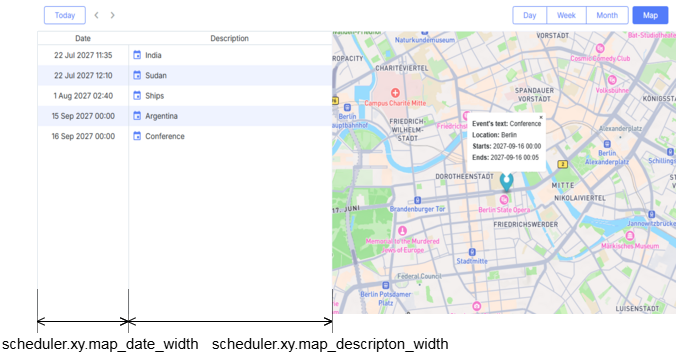
Task: Click date 1 Aug 2027 02:40
Action: tap(83, 96)
